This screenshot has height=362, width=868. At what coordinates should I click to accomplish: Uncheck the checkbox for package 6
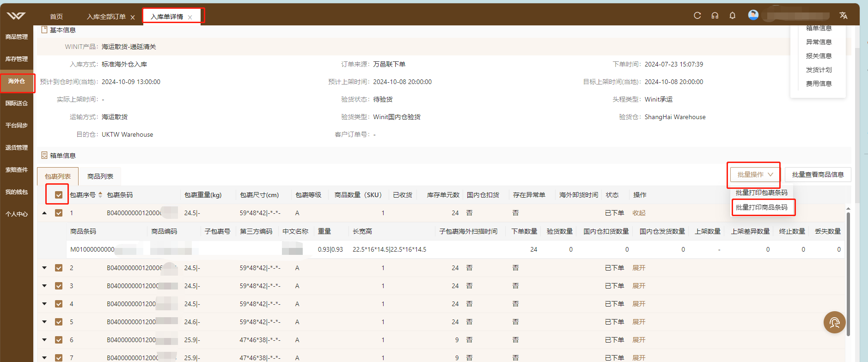59,340
